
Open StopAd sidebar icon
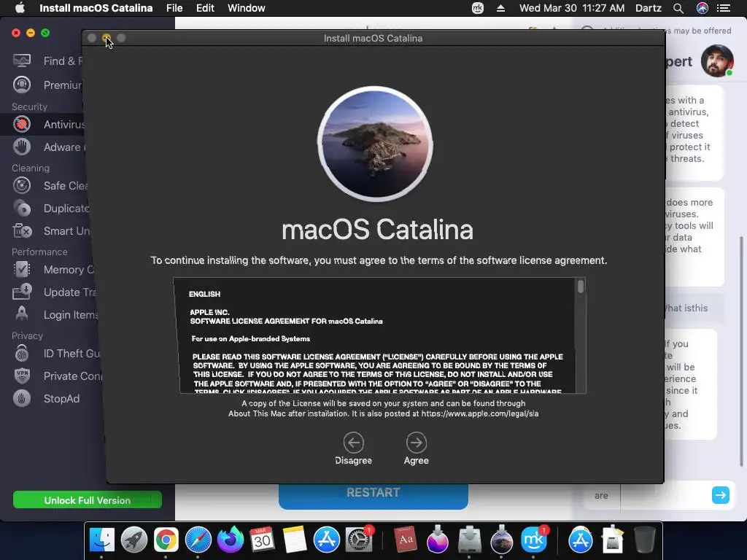(x=22, y=399)
